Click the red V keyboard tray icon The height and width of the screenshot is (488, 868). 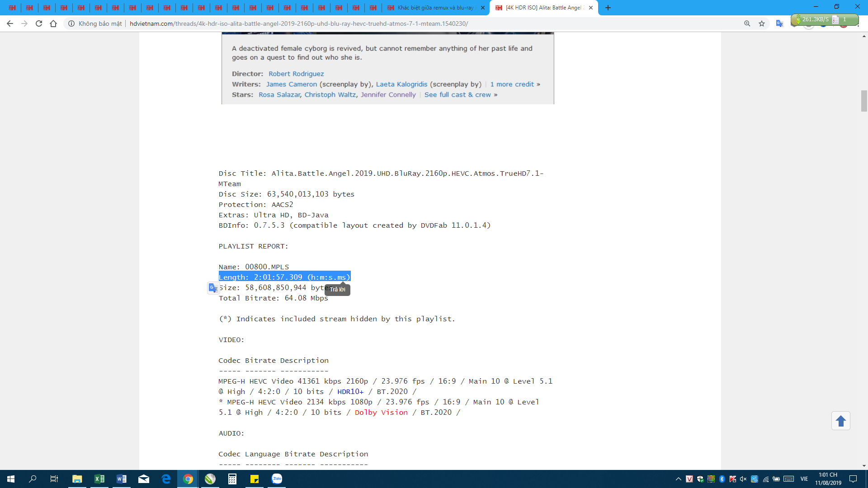click(689, 479)
